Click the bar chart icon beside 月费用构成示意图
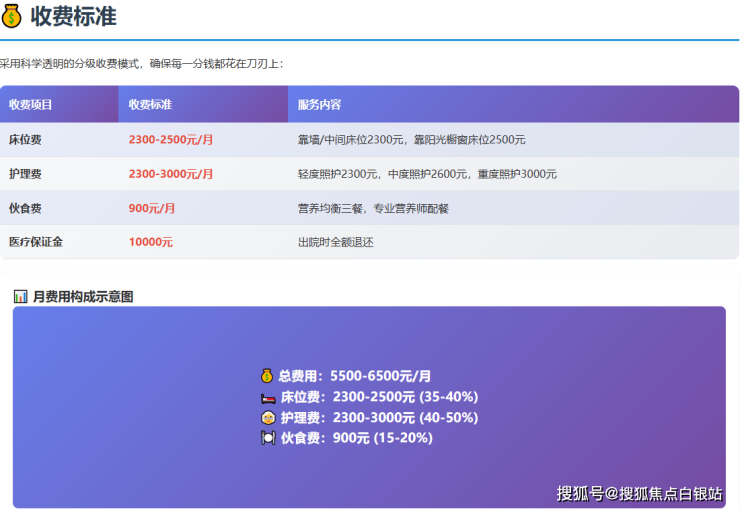The image size is (740, 511). pyautogui.click(x=21, y=296)
